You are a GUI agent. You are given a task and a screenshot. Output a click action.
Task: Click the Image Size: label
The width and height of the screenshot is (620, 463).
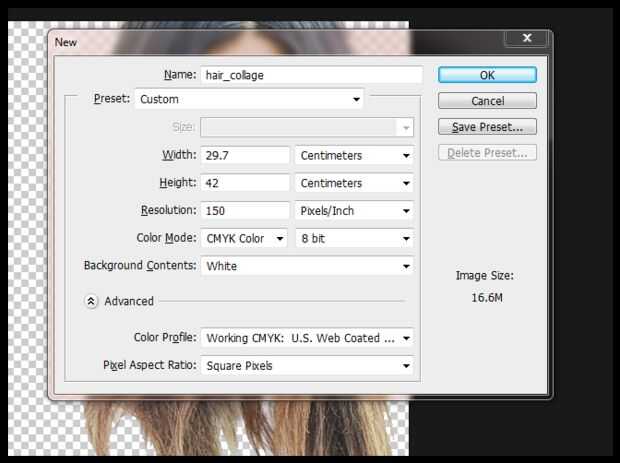coord(485,276)
